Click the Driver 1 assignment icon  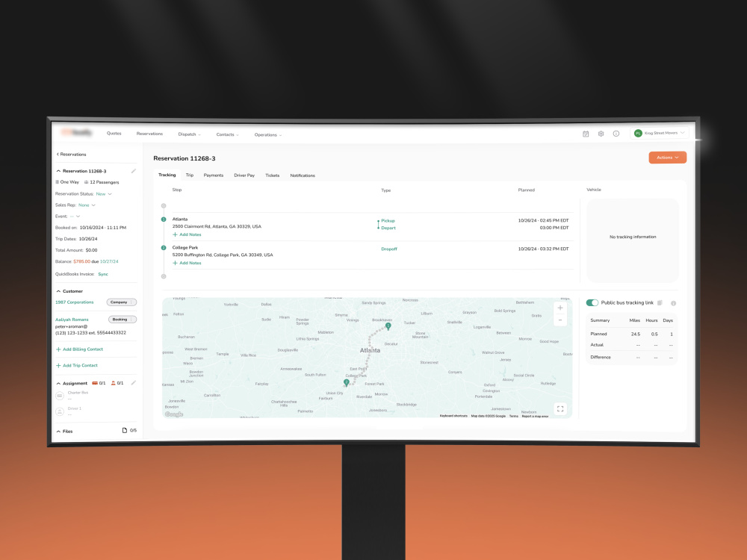pyautogui.click(x=60, y=411)
